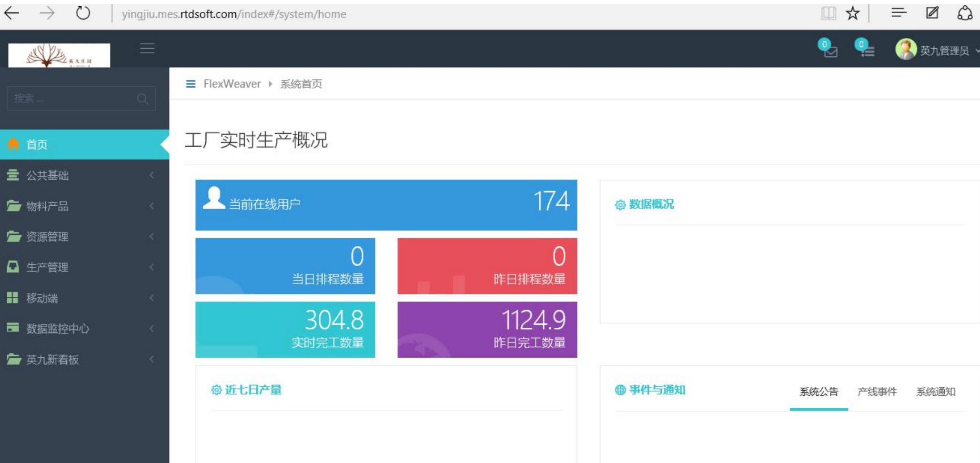The image size is (980, 463).
Task: Click the FlexWeaver breadcrumb link
Action: [232, 84]
